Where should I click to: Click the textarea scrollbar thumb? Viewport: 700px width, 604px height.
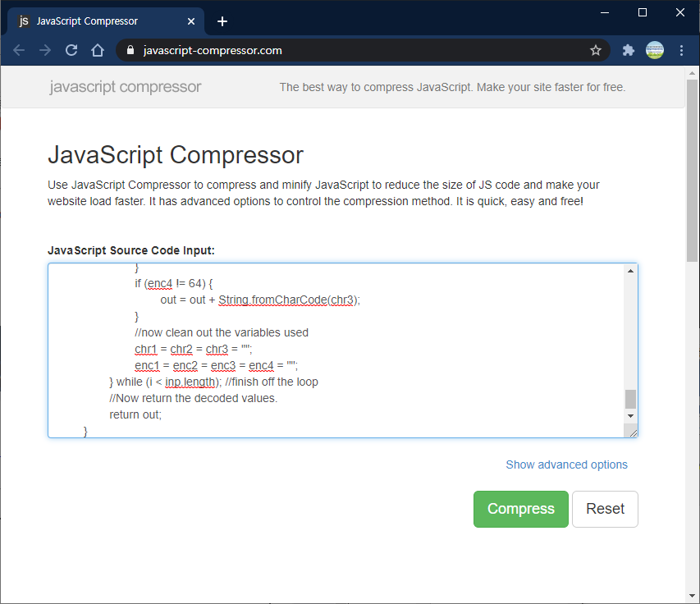tap(630, 399)
